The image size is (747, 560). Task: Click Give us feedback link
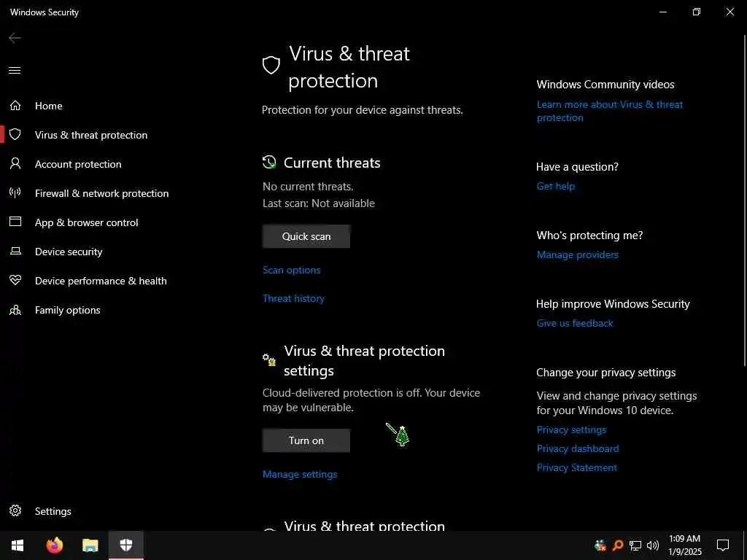click(575, 323)
